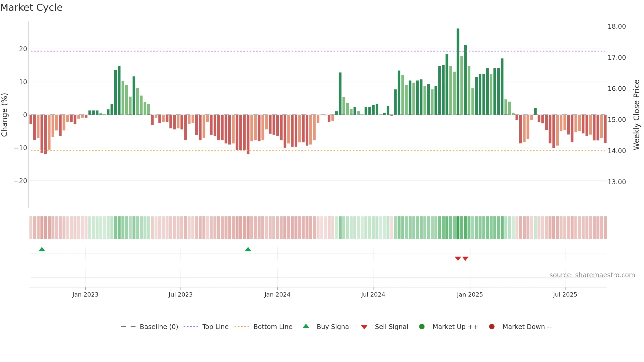Click the −20 change tick label
Viewport: 644px width, 362px height.
pyautogui.click(x=21, y=181)
